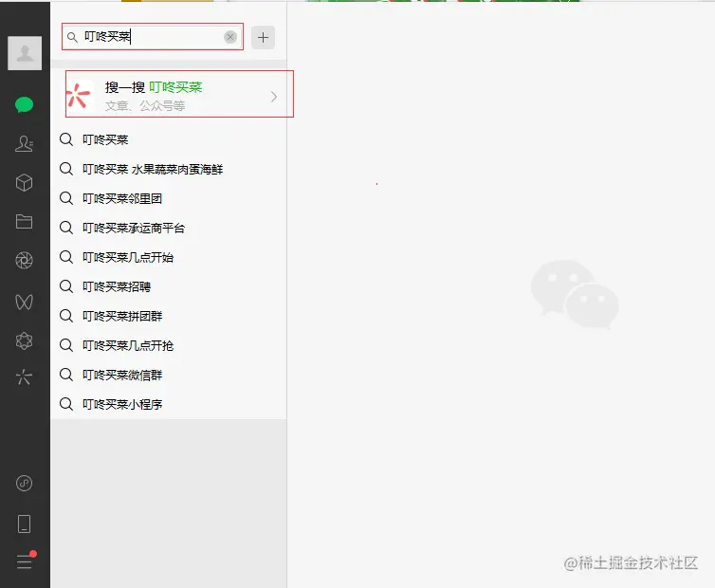Click the magnifier icon inside search box

(x=72, y=37)
